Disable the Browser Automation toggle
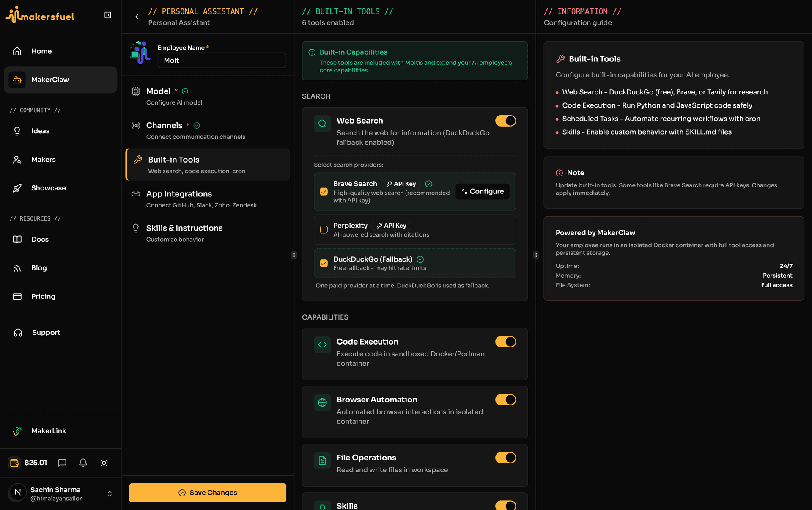Screen dimensions: 812x510 tap(506, 400)
